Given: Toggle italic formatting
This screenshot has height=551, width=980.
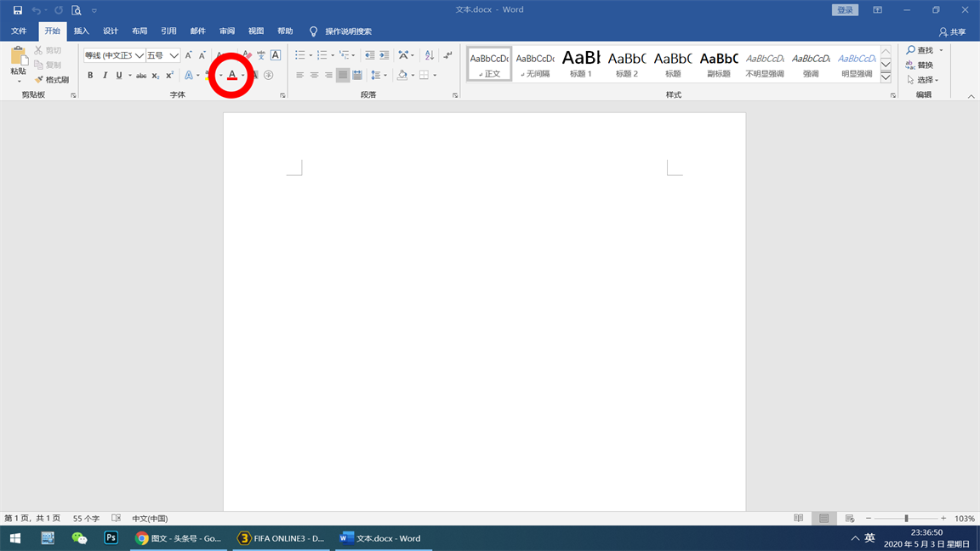Looking at the screenshot, I should (105, 76).
